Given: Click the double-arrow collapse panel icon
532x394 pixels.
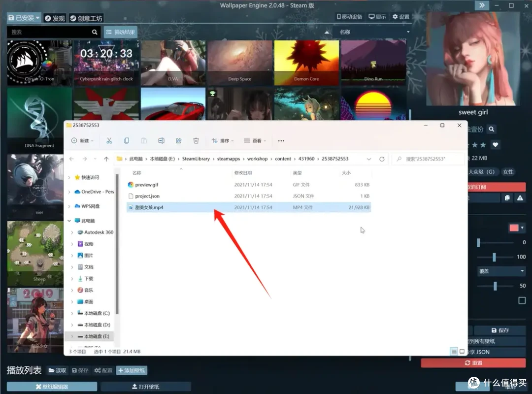Looking at the screenshot, I should coord(482,5).
